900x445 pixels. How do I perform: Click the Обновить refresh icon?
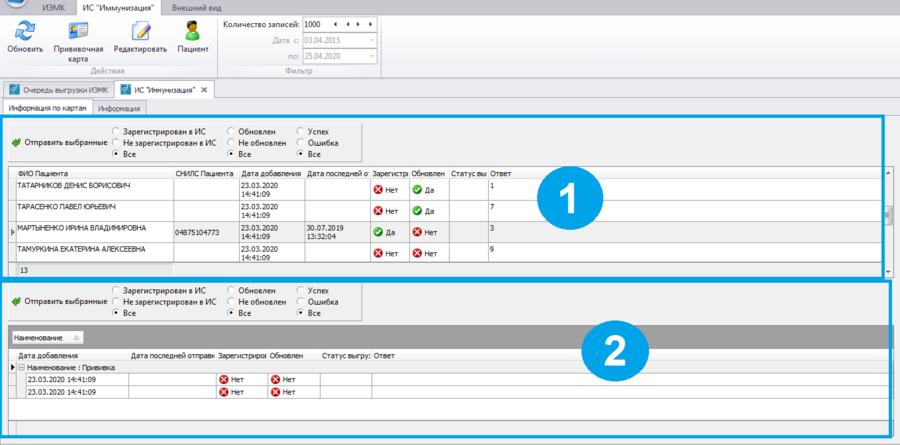click(23, 30)
